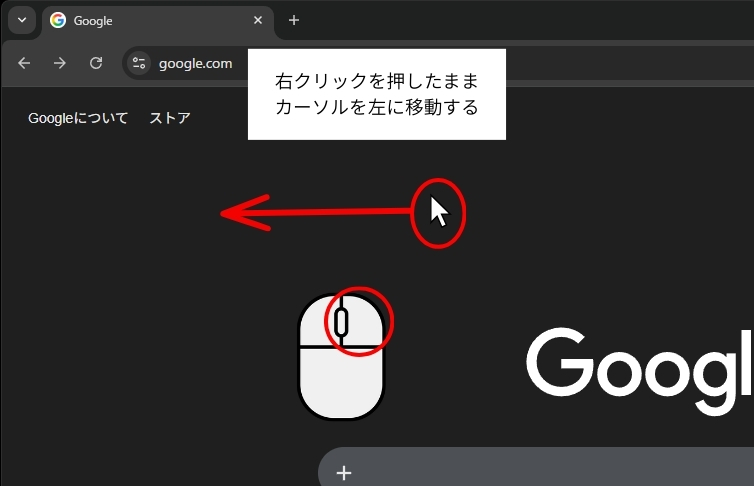Click the cursor pointer inside the red circle
The image size is (754, 486).
tap(439, 211)
